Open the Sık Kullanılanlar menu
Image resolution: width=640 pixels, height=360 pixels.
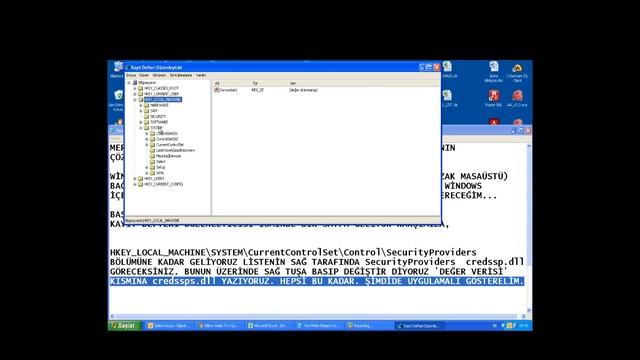181,76
